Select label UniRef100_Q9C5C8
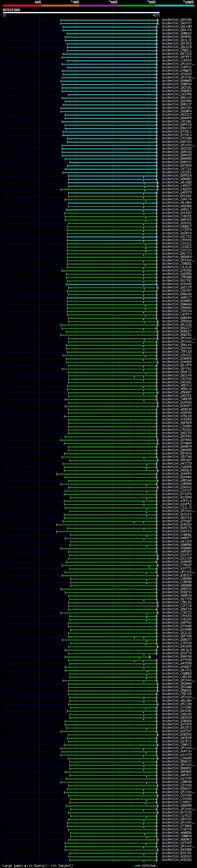Image resolution: width=197 pixels, height=868 pixels. [x=177, y=43]
